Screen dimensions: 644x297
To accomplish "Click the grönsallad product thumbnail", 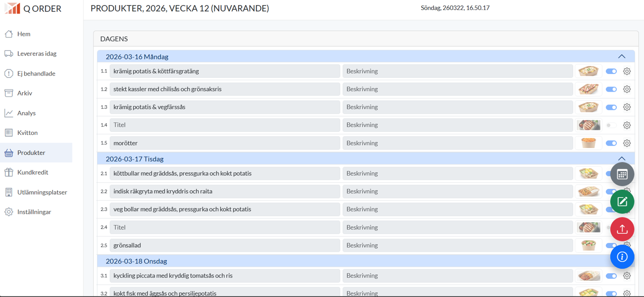I will coord(589,245).
